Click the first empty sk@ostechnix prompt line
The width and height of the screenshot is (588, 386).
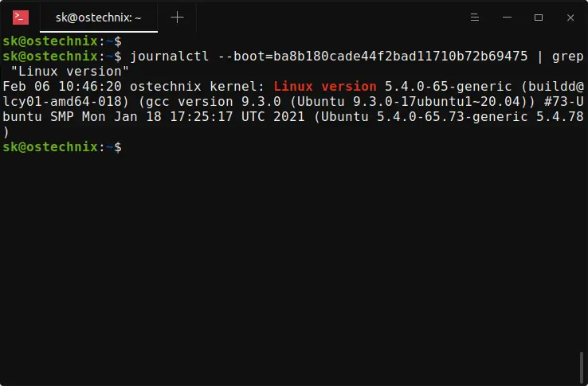pyautogui.click(x=62, y=41)
